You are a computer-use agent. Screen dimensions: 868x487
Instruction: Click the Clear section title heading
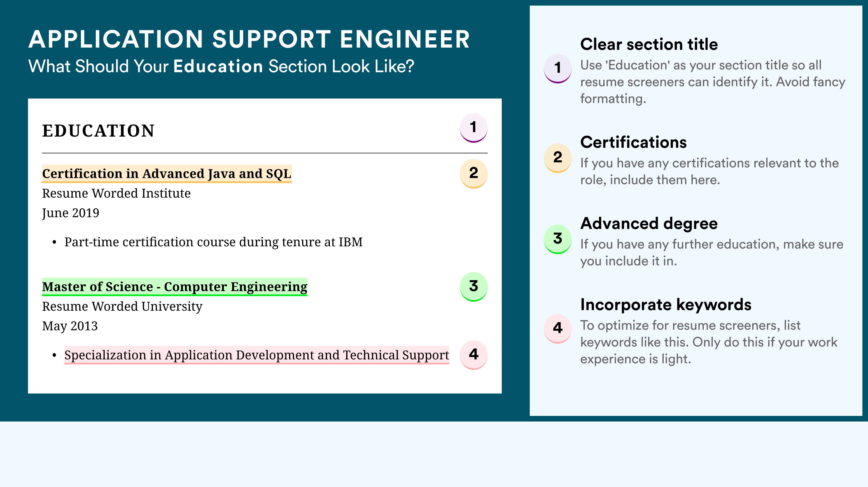point(649,45)
